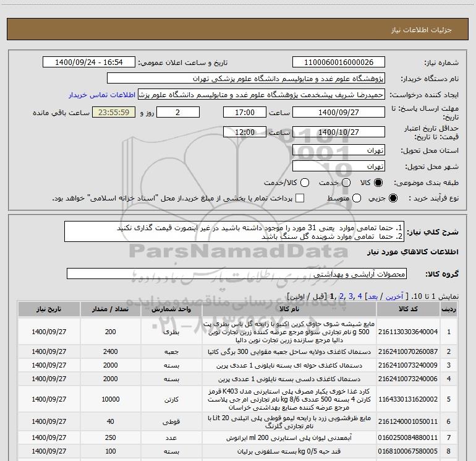Click the کد کالا column header

click(x=408, y=309)
